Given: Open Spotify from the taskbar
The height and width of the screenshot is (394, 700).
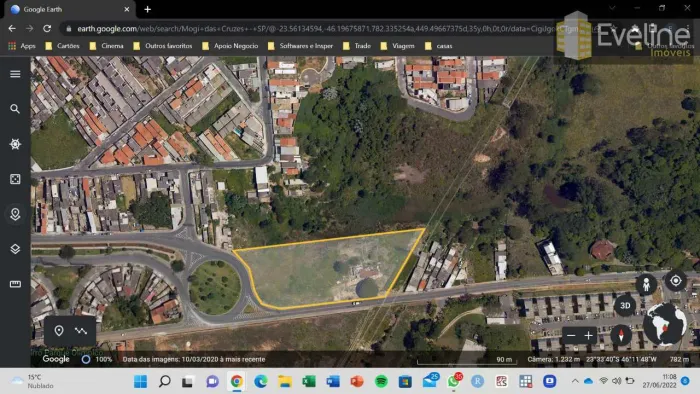Looking at the screenshot, I should click(381, 381).
